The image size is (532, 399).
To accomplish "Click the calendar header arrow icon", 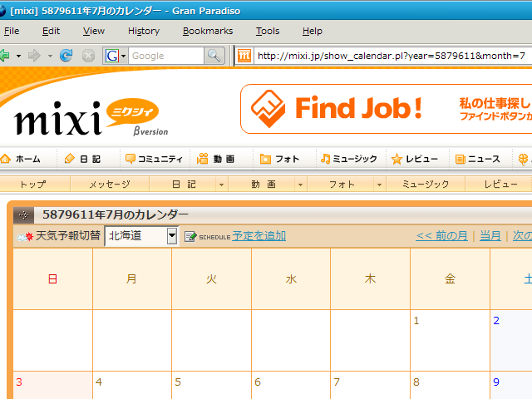I will (23, 214).
